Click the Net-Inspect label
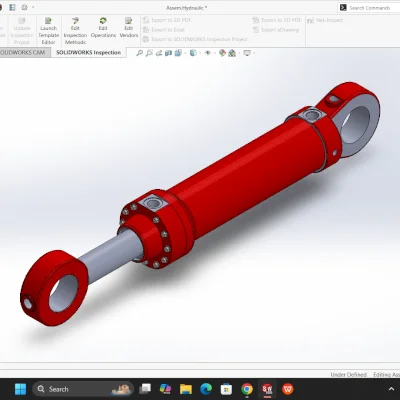 tap(329, 20)
